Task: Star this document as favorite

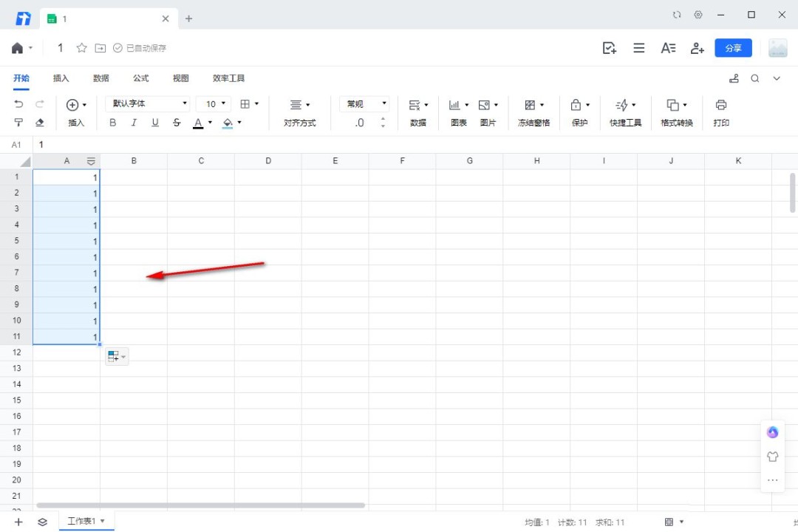Action: point(81,48)
